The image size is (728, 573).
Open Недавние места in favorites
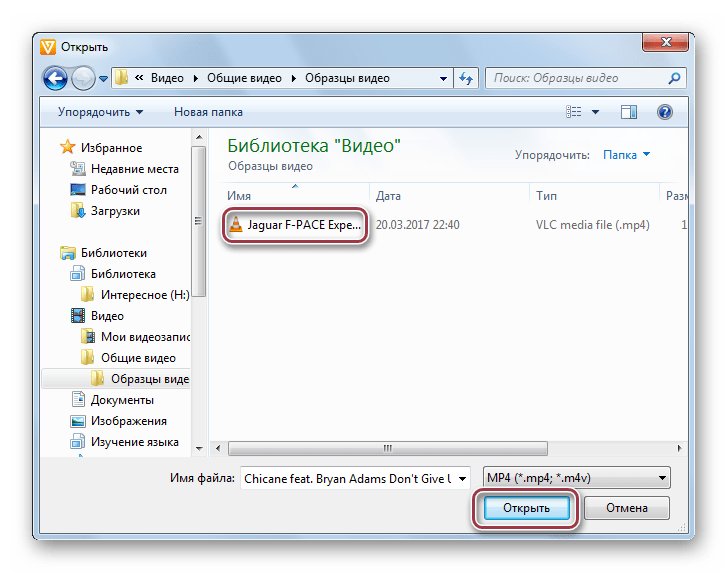124,169
